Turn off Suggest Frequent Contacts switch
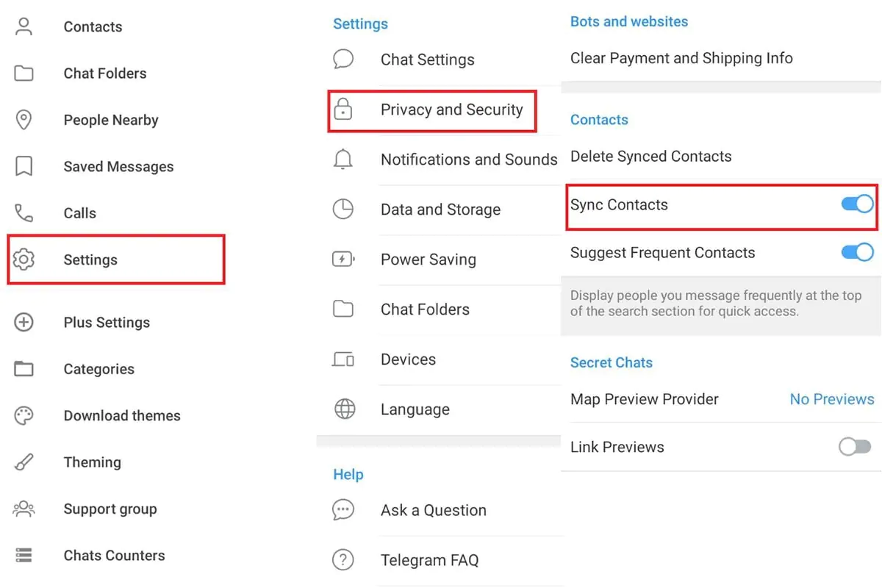The width and height of the screenshot is (882, 588). click(x=857, y=253)
